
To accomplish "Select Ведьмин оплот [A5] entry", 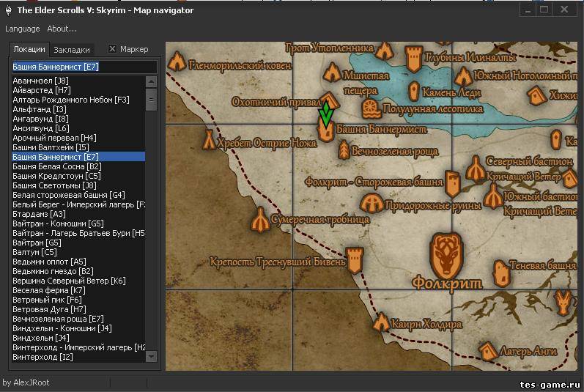I will pyautogui.click(x=78, y=262).
